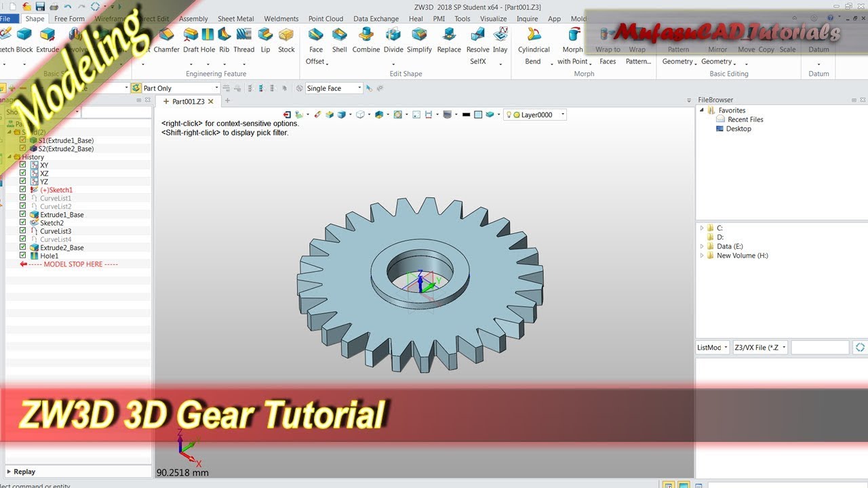Viewport: 868px width, 488px height.
Task: Collapse the Favorites tree node
Action: pos(703,110)
